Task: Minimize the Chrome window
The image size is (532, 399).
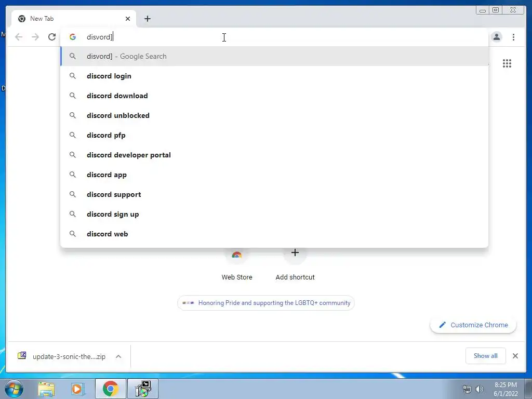Action: tap(483, 10)
